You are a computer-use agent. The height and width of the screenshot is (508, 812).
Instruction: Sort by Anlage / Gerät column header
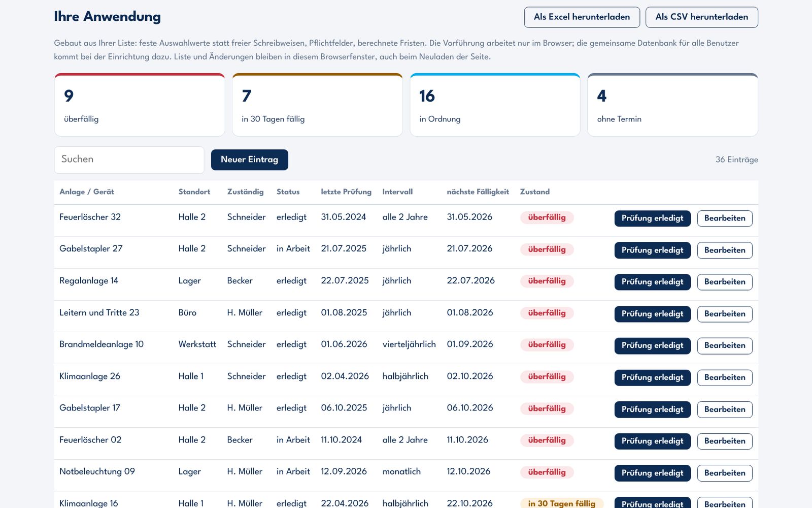click(x=87, y=192)
